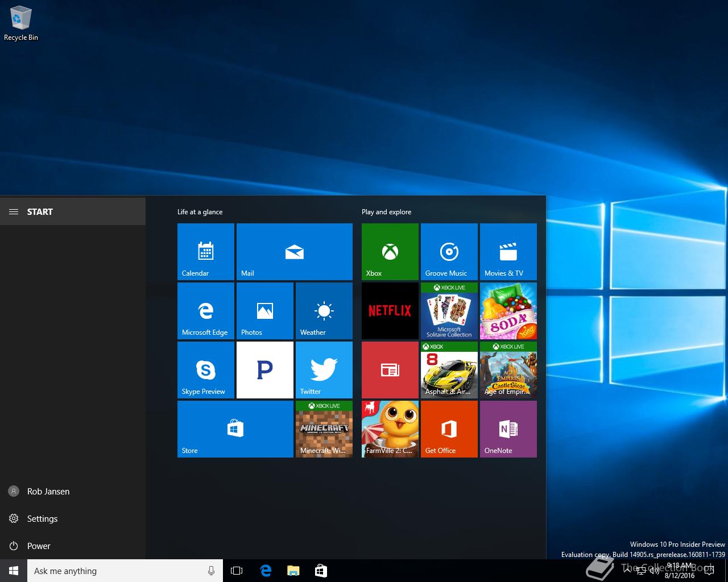Open the Action Center notifications icon
The width and height of the screenshot is (728, 582).
coord(709,571)
